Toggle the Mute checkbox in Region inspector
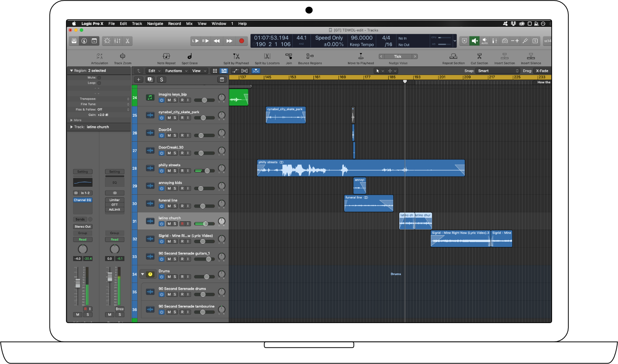The height and width of the screenshot is (364, 618). click(99, 78)
